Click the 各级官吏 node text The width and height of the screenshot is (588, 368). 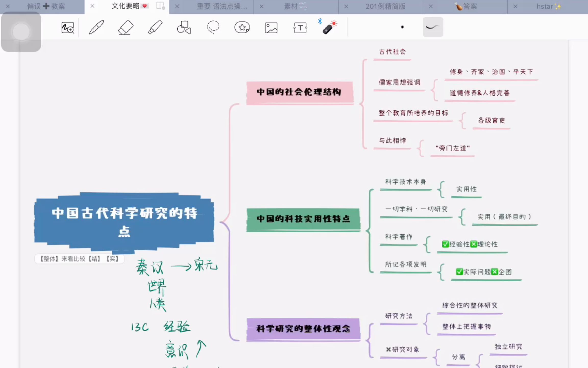point(492,120)
